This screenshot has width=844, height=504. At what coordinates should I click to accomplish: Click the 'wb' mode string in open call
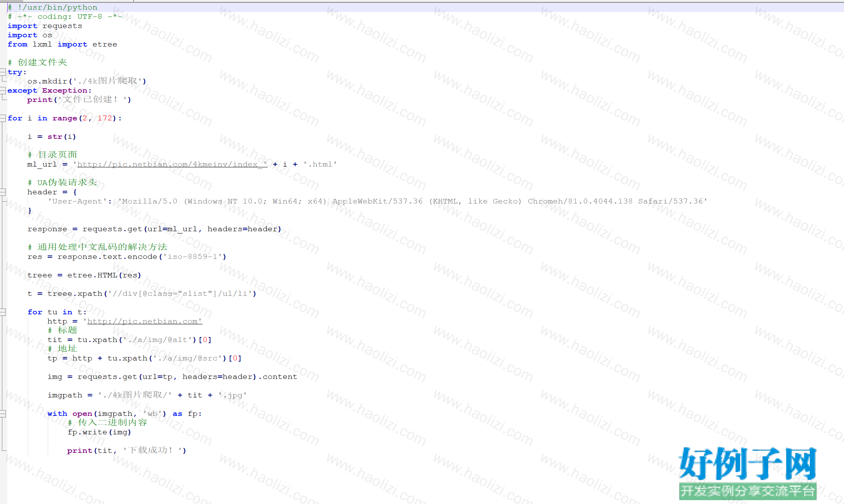point(152,414)
